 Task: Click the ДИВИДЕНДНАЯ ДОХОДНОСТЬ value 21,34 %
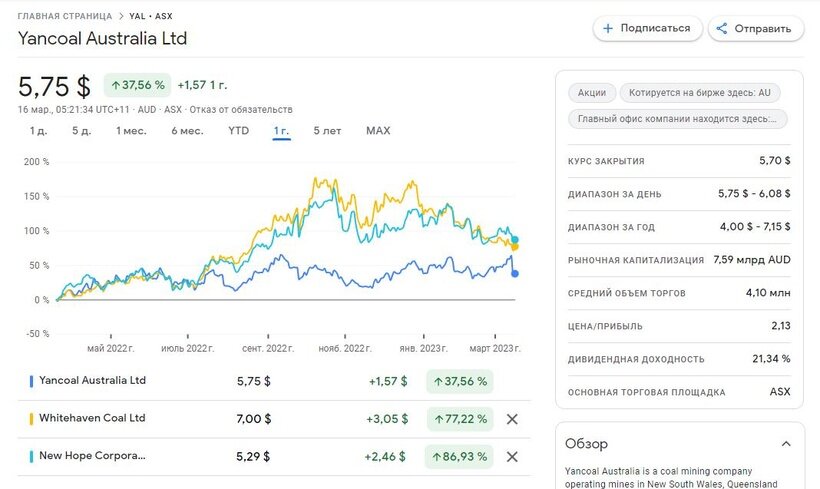point(771,358)
